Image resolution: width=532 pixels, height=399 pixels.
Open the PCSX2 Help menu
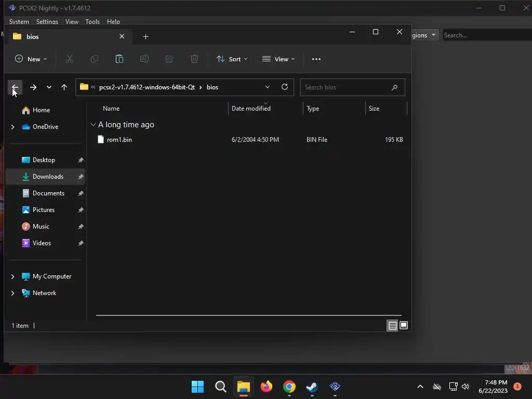point(113,21)
